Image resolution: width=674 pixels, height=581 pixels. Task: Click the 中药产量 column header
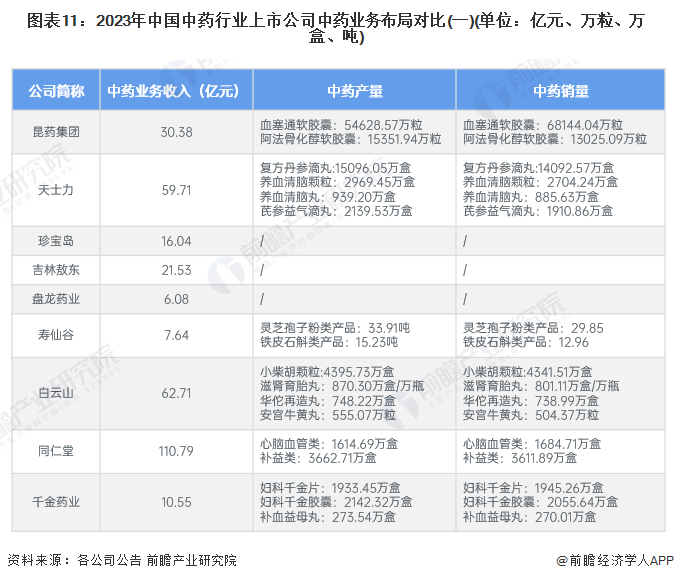pyautogui.click(x=355, y=91)
